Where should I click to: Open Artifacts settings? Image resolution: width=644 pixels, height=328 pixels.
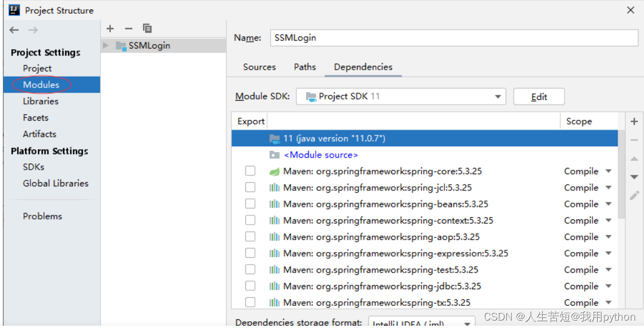point(39,134)
